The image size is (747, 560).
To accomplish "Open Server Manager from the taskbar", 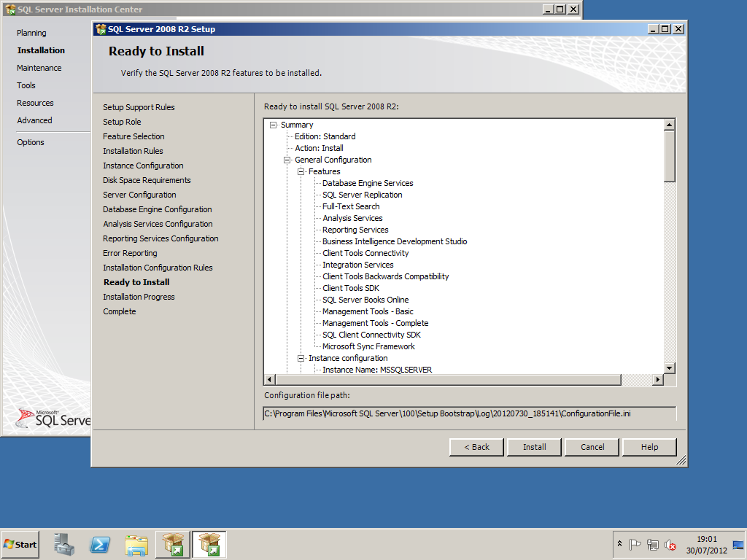I will click(64, 544).
